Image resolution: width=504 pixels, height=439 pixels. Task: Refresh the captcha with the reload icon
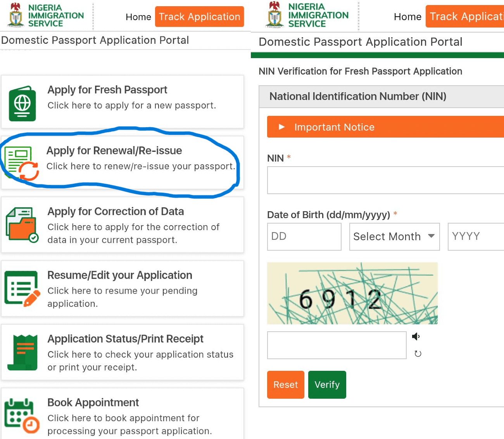(x=418, y=353)
